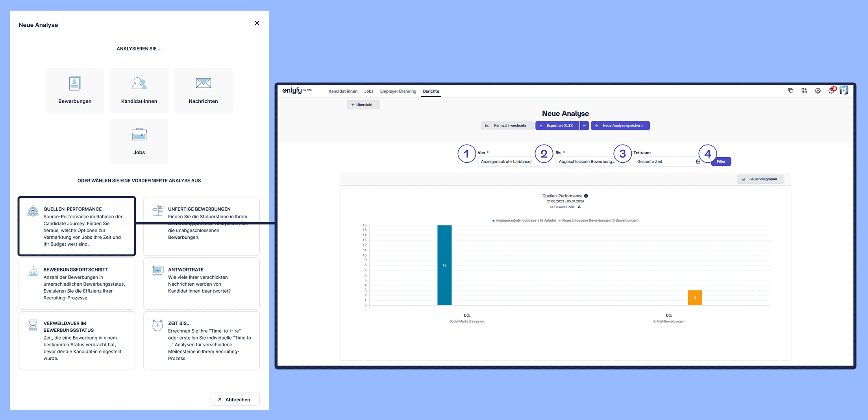Select the Jobs briefcase tile
Viewport: 868px width, 420px height.
click(x=139, y=141)
